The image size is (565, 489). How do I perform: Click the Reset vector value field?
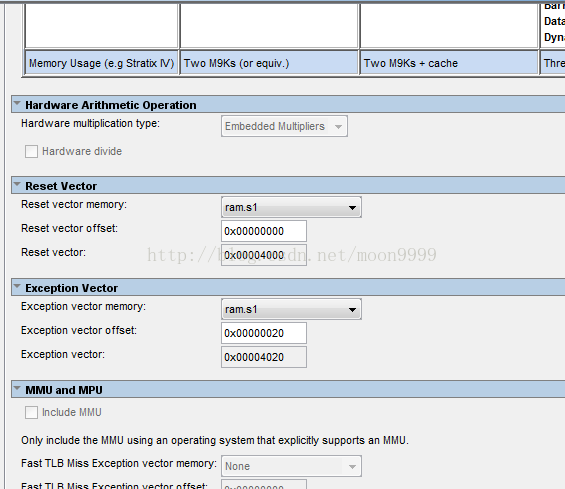(264, 255)
